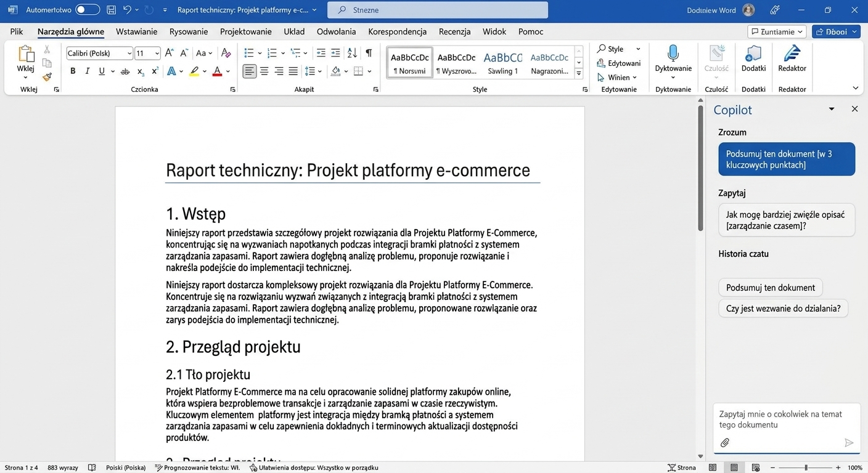The image size is (868, 473).
Task: Toggle bold formatting
Action: [73, 71]
